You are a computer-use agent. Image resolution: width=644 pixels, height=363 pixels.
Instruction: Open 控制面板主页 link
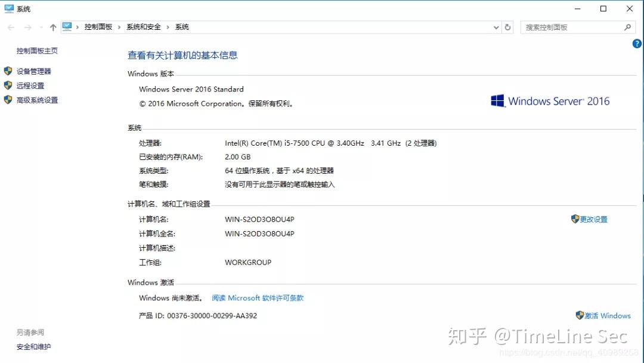coord(37,51)
